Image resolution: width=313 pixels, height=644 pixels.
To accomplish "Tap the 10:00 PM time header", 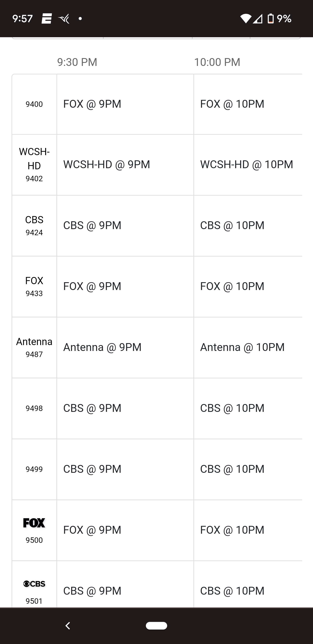I will coord(217,62).
